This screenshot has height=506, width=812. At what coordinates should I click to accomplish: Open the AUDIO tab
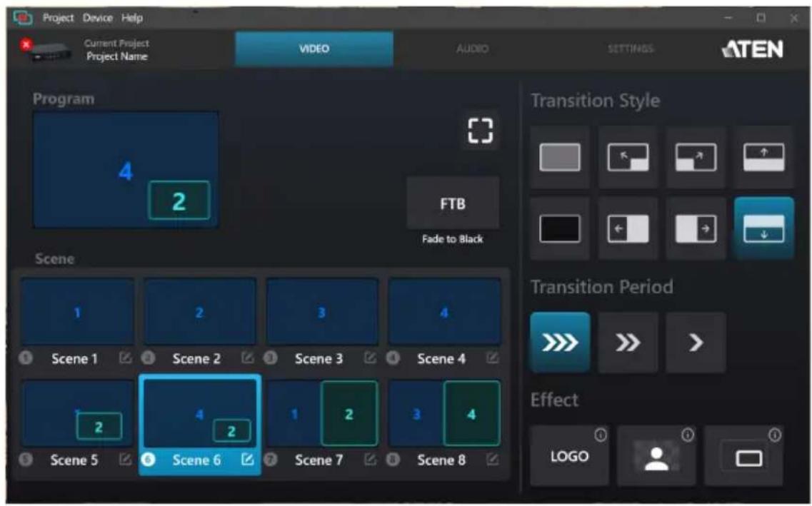(472, 49)
